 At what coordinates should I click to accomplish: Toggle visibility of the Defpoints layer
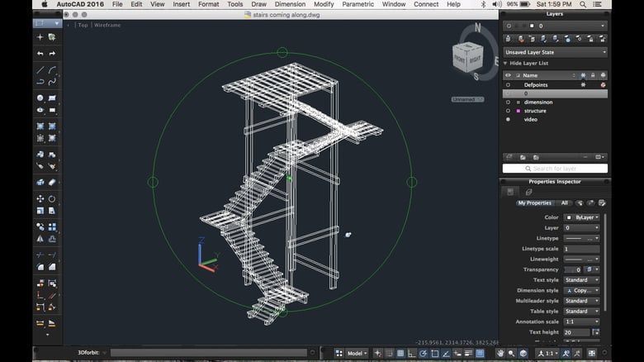(508, 85)
